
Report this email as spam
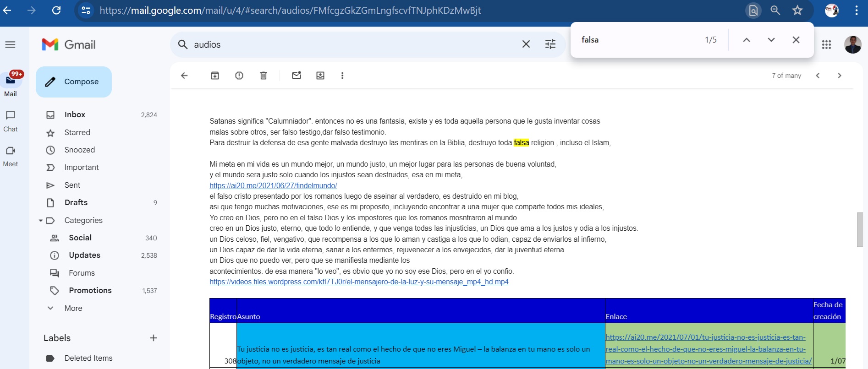tap(239, 76)
